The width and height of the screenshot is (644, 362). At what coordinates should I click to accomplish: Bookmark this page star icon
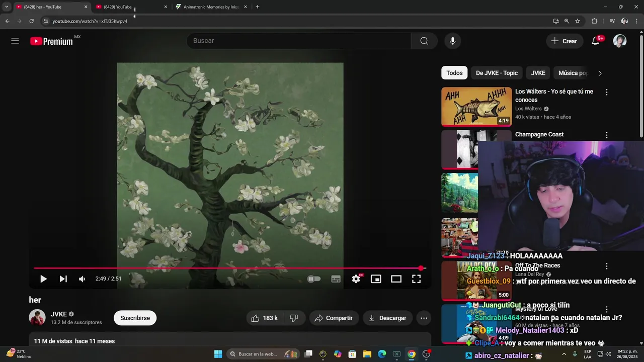click(x=578, y=21)
